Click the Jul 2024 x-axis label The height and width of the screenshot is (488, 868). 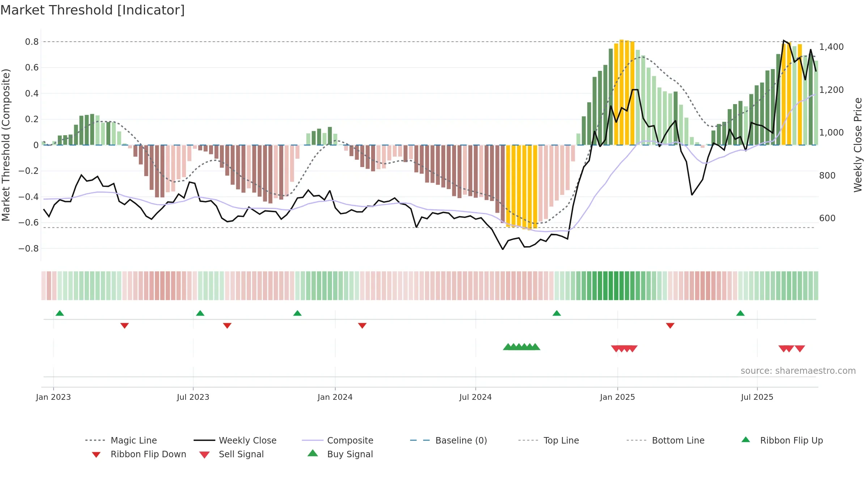point(476,397)
